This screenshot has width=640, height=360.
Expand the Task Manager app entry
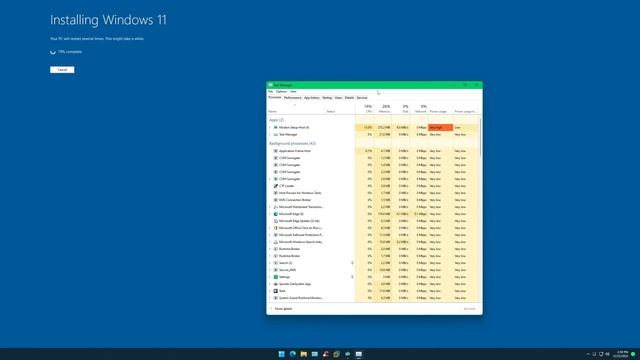coord(270,135)
